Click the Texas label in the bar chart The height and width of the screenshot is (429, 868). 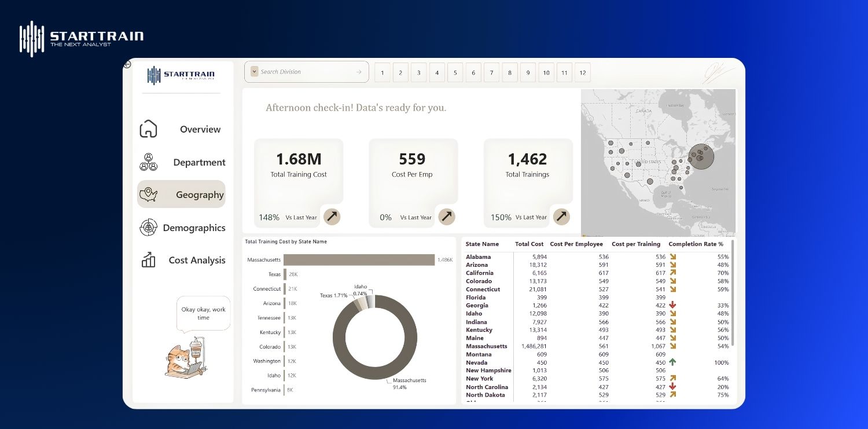274,274
